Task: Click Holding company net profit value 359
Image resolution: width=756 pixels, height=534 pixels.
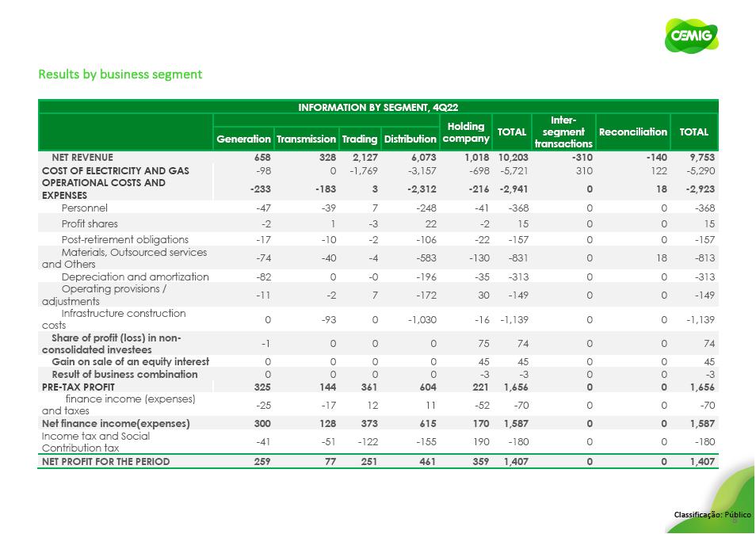Action: [x=481, y=462]
